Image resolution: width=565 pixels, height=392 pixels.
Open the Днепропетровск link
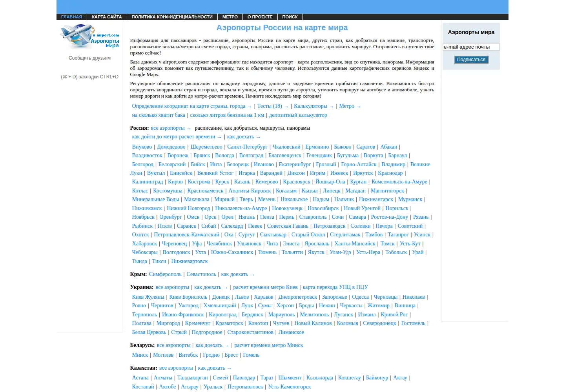[298, 297]
